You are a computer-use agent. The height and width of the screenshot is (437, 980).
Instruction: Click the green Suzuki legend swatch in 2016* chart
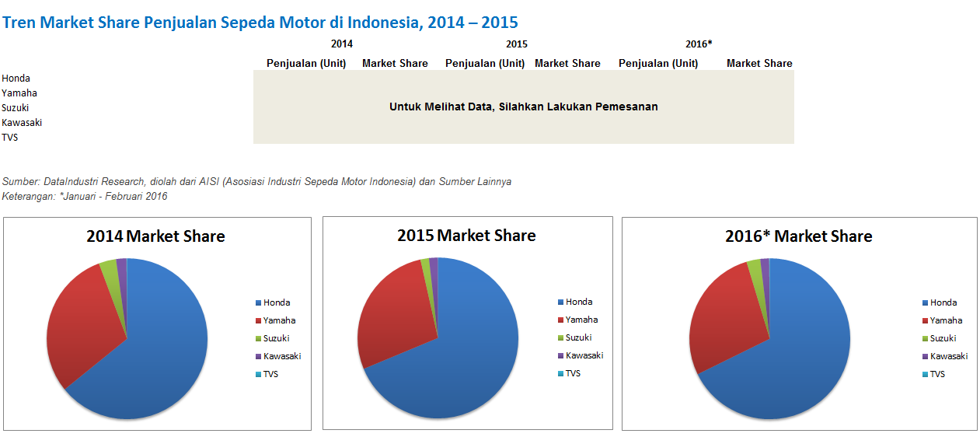point(925,339)
